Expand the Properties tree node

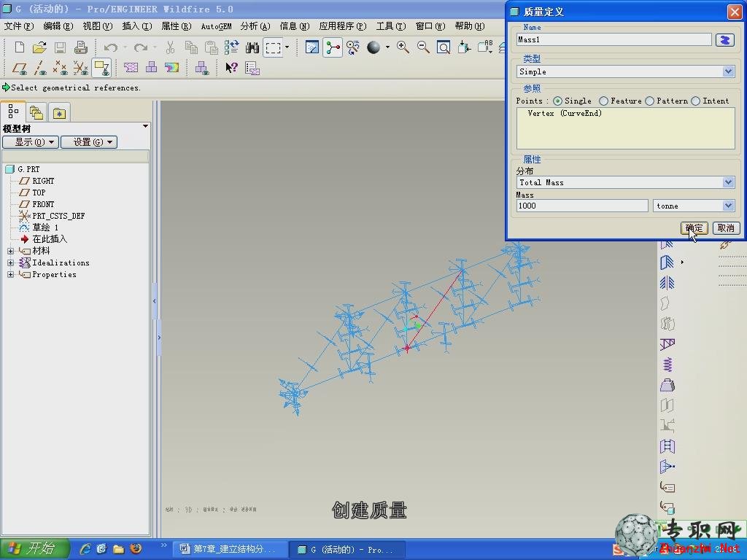tap(10, 275)
